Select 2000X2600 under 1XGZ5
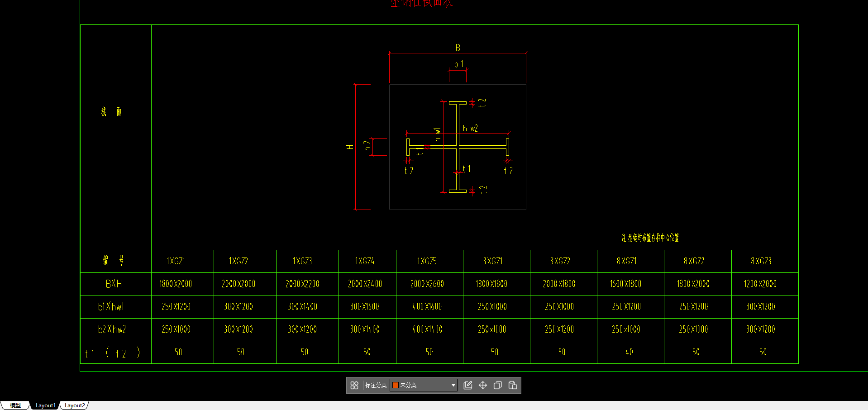Screen dimensions: 868x410 pos(427,284)
